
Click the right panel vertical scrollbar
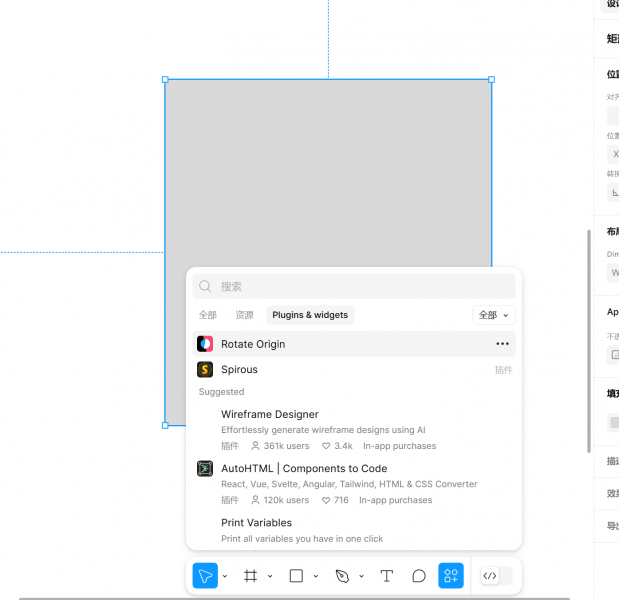point(589,341)
